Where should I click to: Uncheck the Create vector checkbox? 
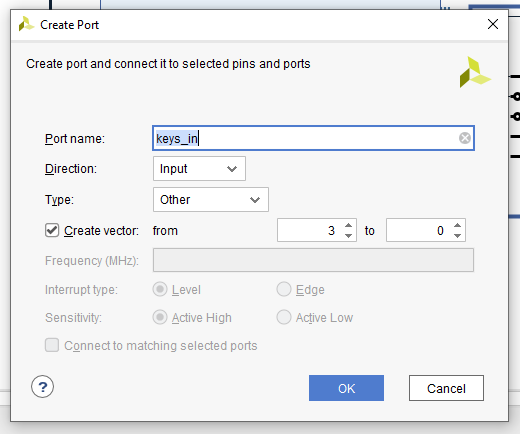tap(52, 230)
